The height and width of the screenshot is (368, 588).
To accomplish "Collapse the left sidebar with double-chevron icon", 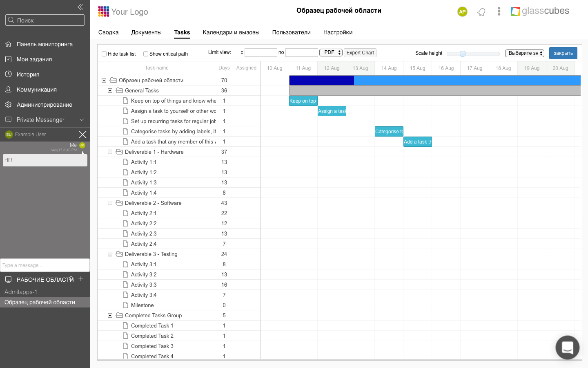I will (x=80, y=7).
